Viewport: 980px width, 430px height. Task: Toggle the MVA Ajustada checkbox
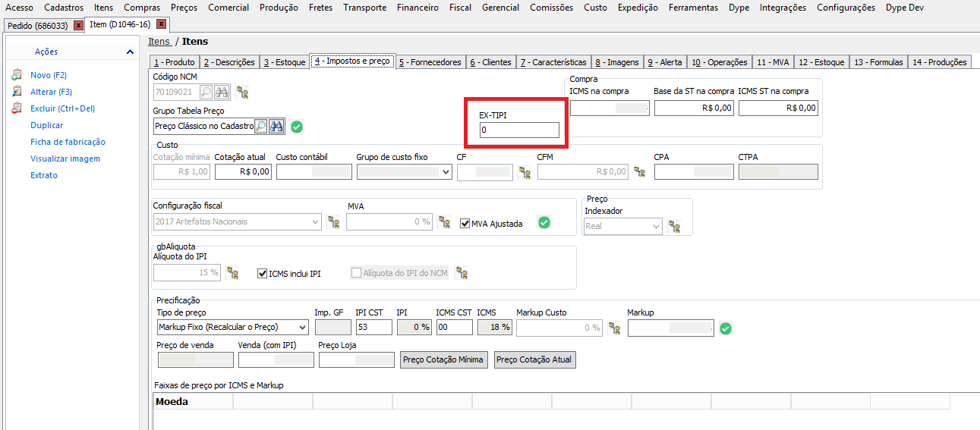pos(465,223)
